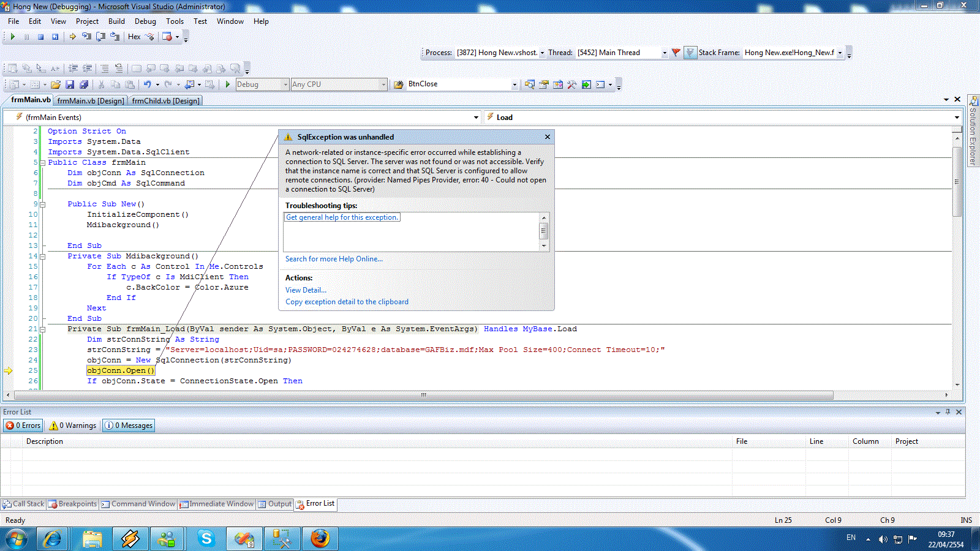Click the Start Page green arrow icon

click(x=586, y=84)
